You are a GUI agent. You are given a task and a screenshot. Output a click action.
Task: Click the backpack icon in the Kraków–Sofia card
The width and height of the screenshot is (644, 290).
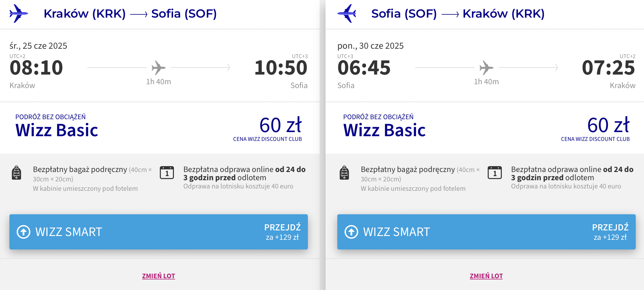tap(16, 173)
